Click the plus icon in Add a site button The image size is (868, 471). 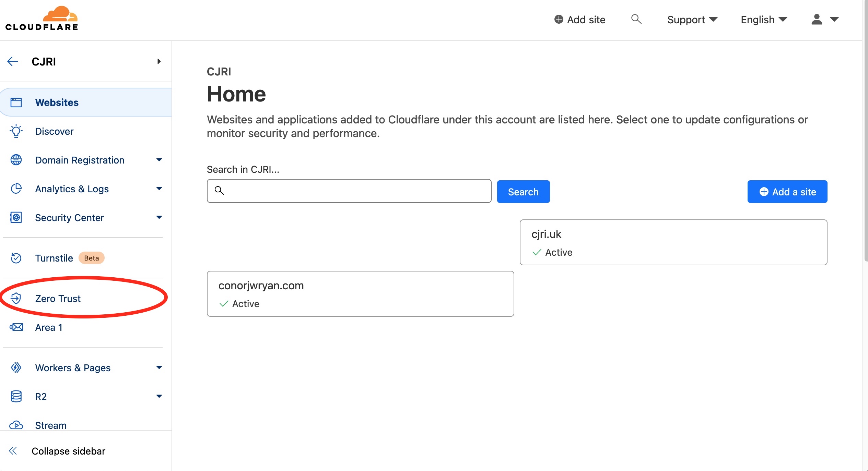click(x=764, y=192)
